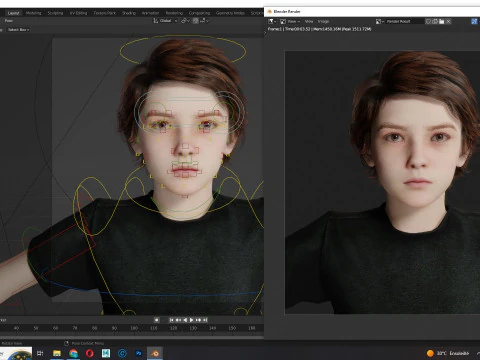Toggle snapping magnet icon in viewport header
Image resolution: width=480 pixels, height=360 pixels.
(195, 21)
